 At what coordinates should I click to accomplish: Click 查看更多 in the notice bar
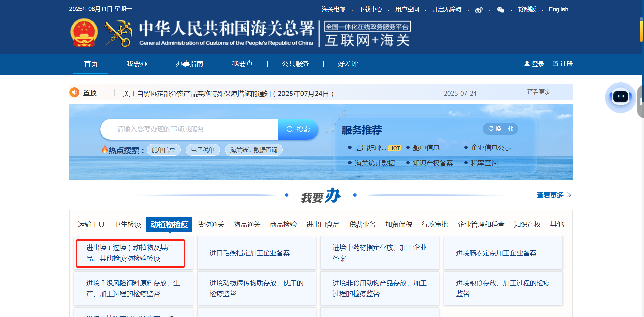tap(539, 92)
